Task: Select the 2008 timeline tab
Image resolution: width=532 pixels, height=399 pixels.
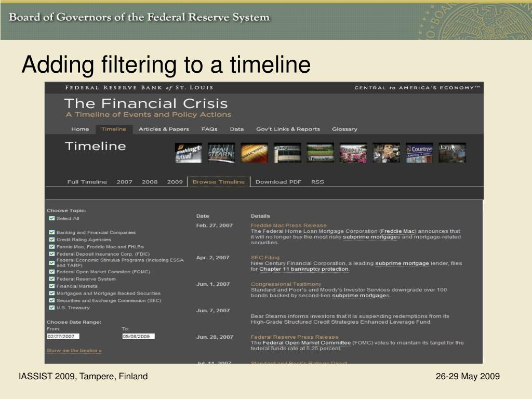Action: click(150, 182)
